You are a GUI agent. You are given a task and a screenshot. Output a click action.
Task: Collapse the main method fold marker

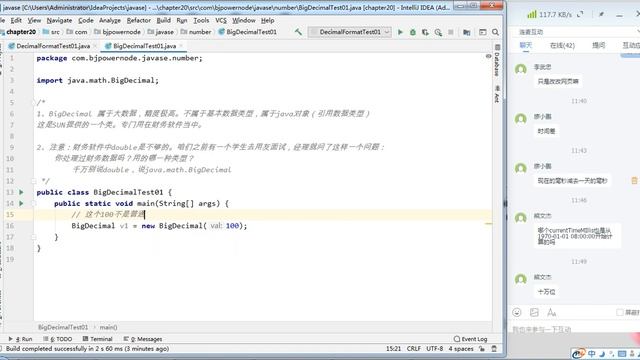(34, 203)
